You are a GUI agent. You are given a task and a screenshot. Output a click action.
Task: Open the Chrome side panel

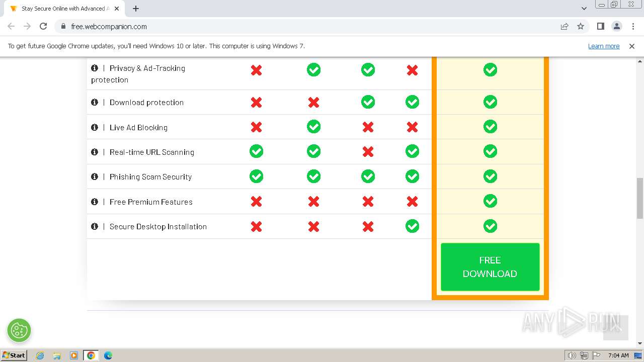[x=600, y=26]
